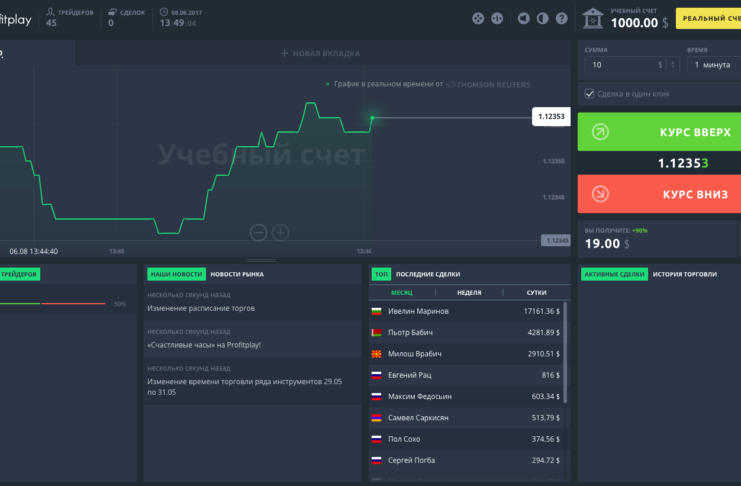
Task: Click Russian flag next to Сергей Погба
Action: click(x=377, y=460)
